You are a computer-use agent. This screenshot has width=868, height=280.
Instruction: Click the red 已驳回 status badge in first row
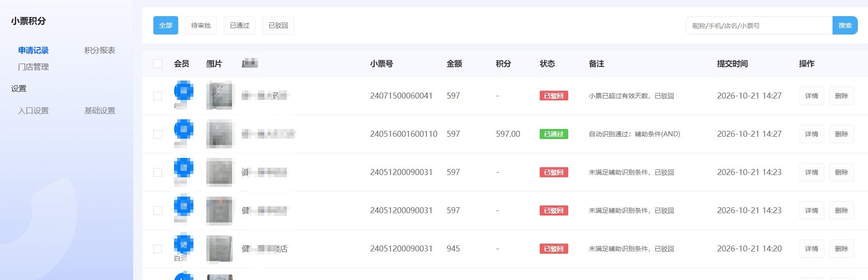[x=553, y=96]
